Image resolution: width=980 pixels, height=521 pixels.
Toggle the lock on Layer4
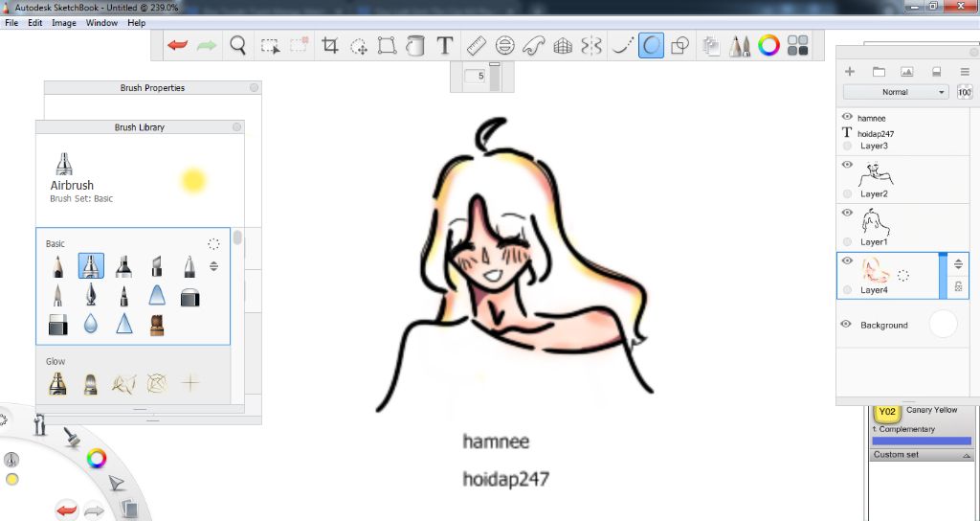click(958, 287)
